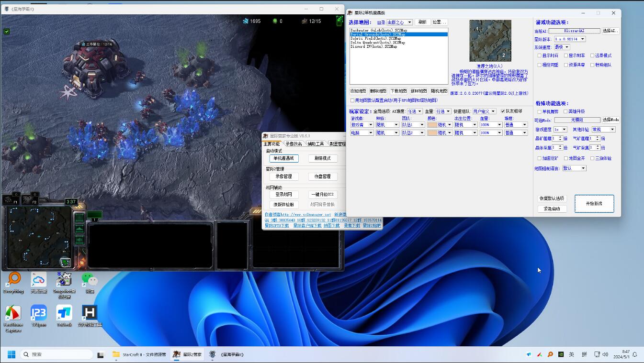644x363 pixels.
Task: Toggle the 资源共享 checkbox
Action: (x=566, y=65)
